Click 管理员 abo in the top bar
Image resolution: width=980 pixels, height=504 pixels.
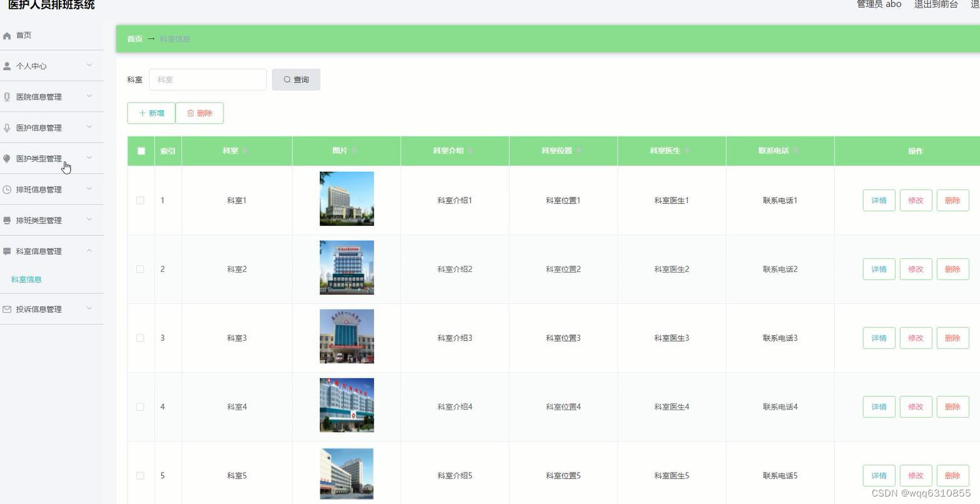(x=879, y=4)
